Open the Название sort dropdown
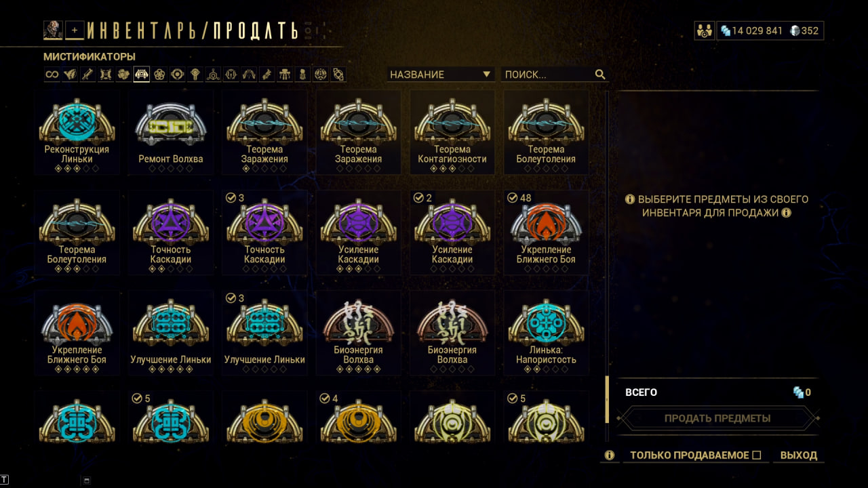 [440, 75]
